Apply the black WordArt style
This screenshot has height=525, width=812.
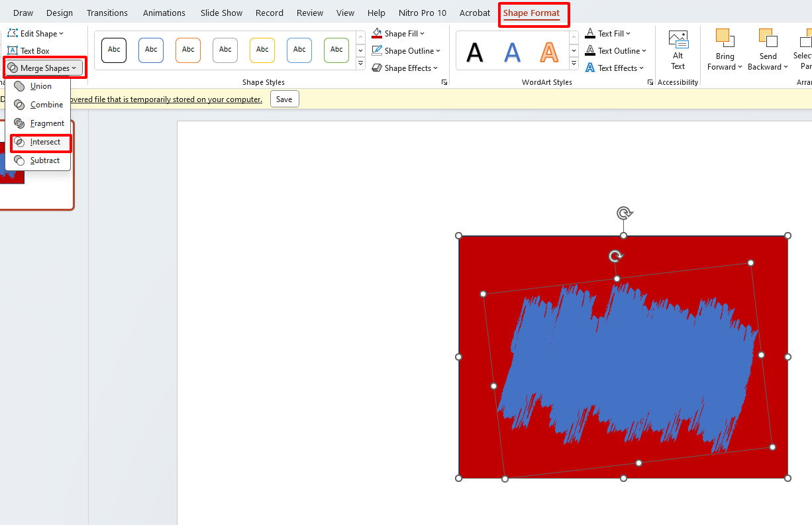(474, 52)
